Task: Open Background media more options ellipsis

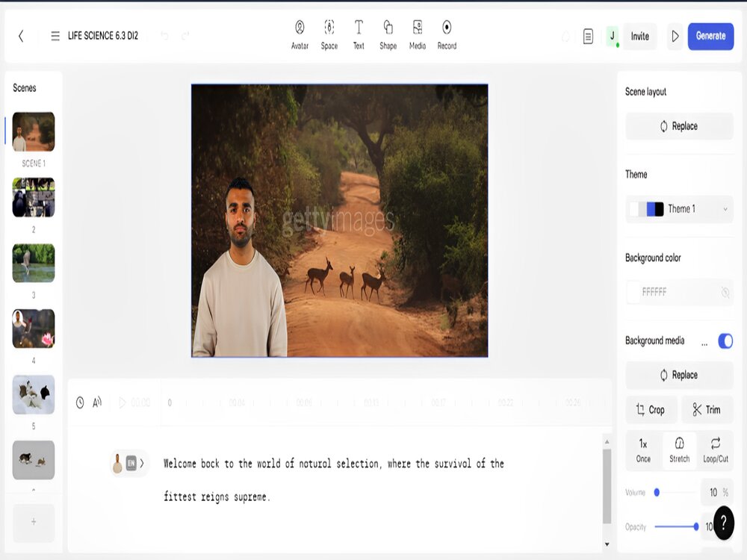Action: coord(704,343)
